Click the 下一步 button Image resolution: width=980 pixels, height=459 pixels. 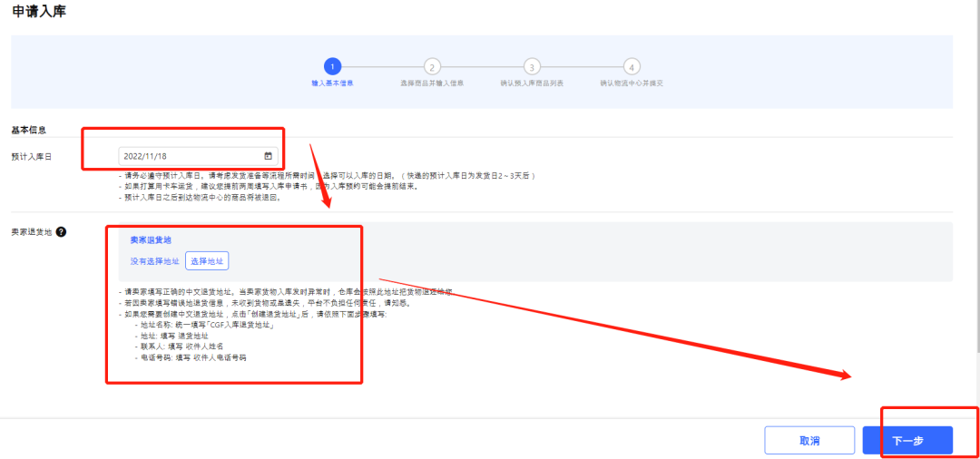click(x=907, y=440)
